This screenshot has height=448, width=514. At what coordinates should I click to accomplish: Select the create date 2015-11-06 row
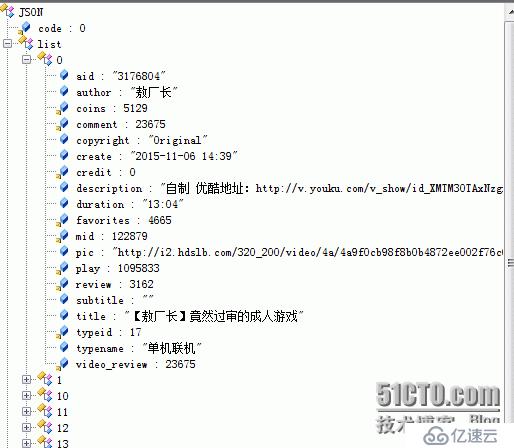(x=156, y=156)
